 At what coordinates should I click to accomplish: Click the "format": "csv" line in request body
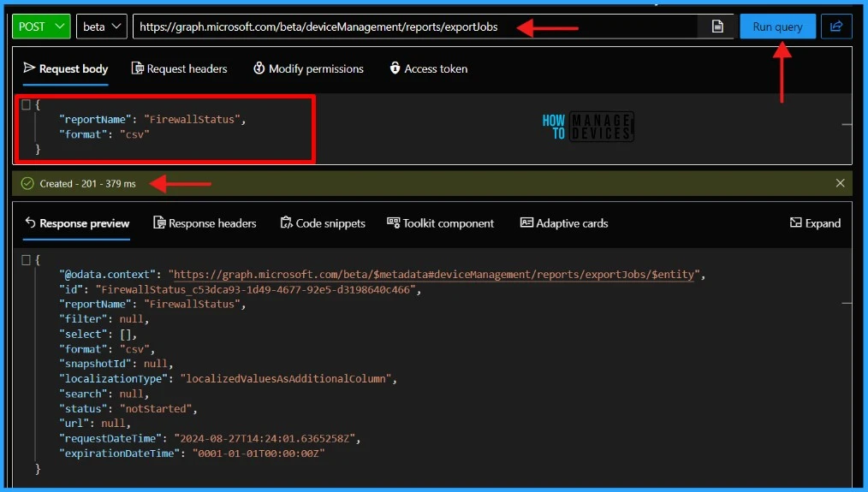tap(104, 134)
